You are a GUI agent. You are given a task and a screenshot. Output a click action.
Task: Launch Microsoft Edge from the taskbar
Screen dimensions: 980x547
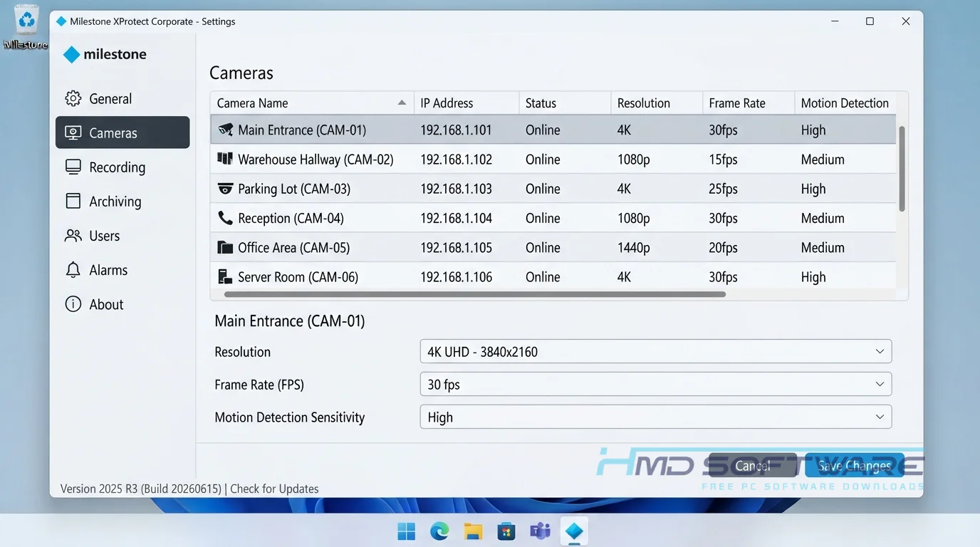(x=439, y=531)
